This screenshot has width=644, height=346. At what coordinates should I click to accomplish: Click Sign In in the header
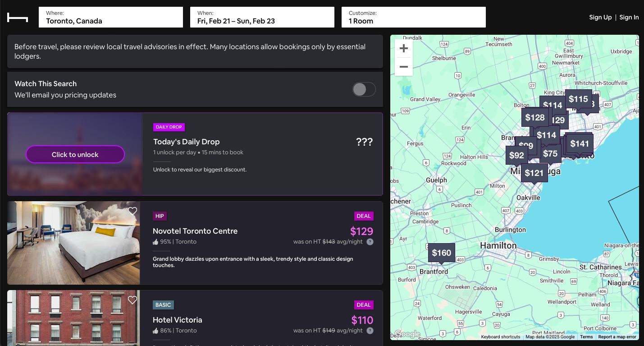tap(629, 17)
